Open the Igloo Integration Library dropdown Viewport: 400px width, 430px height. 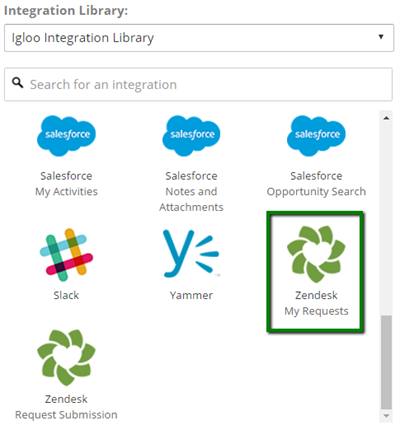point(199,38)
